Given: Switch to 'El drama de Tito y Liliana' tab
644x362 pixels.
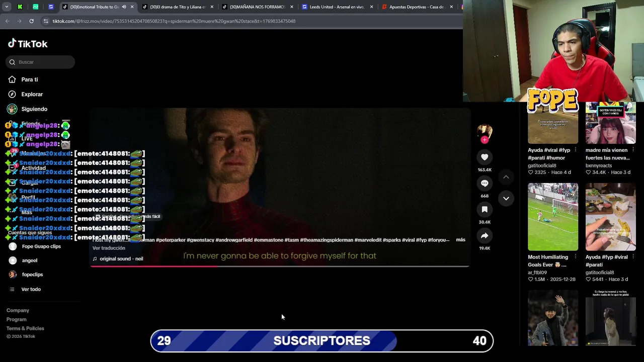Looking at the screenshot, I should click(178, 7).
